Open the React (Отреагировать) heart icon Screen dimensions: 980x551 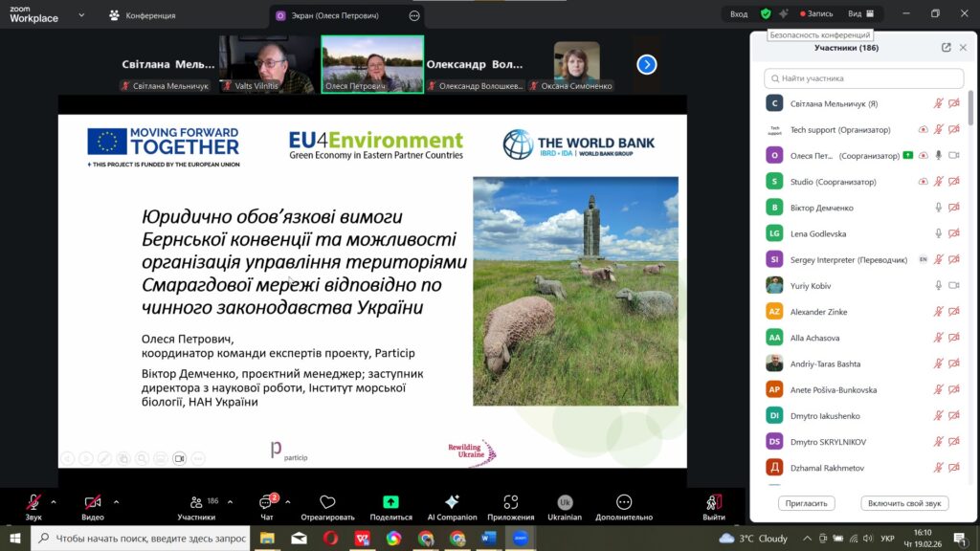click(x=327, y=503)
